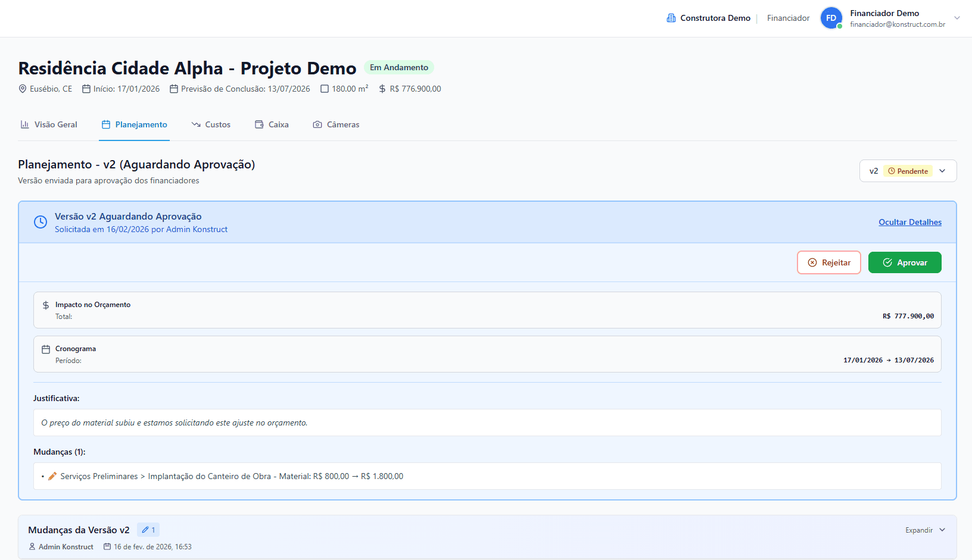972x560 pixels.
Task: Click the pencil edit count badge
Action: tap(148, 530)
